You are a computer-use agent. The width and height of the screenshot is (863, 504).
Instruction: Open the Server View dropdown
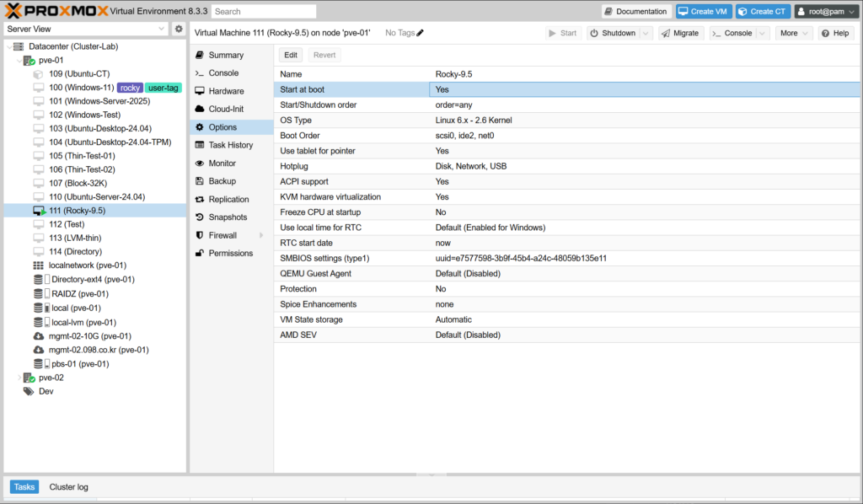(x=86, y=29)
